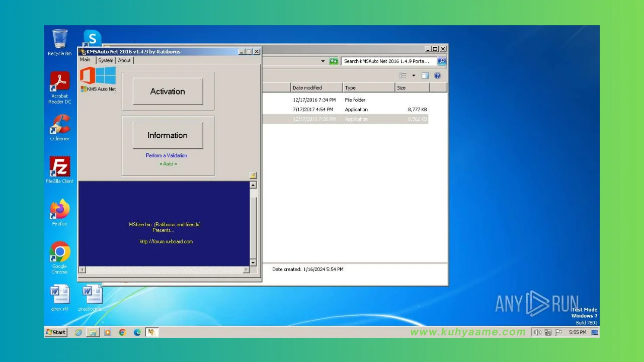Viewport: 644px width, 362px height.
Task: Click the small yellow icon above console
Action: click(253, 175)
